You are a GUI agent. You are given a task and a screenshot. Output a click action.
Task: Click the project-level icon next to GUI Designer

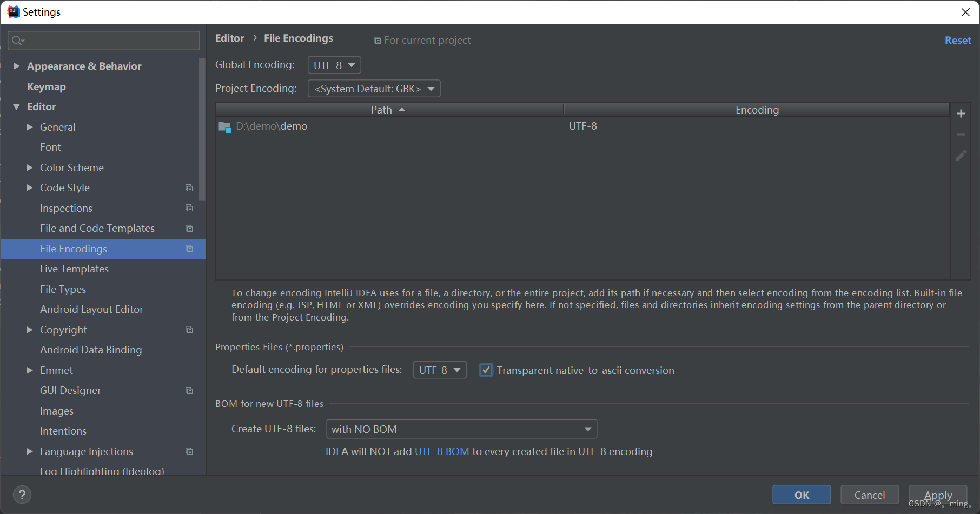pyautogui.click(x=189, y=391)
